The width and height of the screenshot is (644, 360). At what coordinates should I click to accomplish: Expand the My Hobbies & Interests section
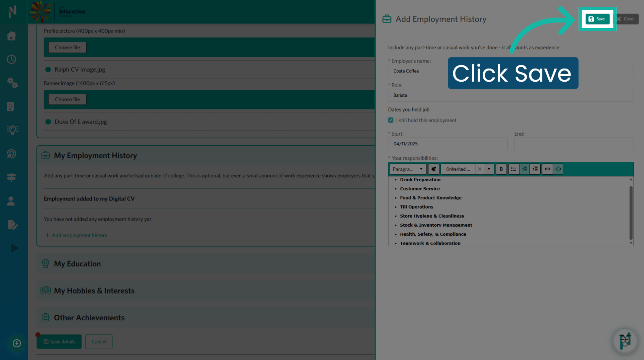(205, 291)
